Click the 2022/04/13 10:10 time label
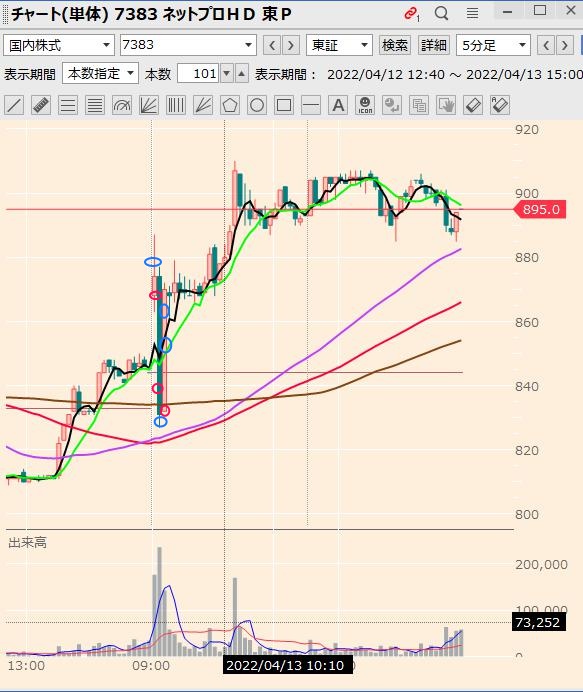This screenshot has height=692, width=583. [288, 665]
